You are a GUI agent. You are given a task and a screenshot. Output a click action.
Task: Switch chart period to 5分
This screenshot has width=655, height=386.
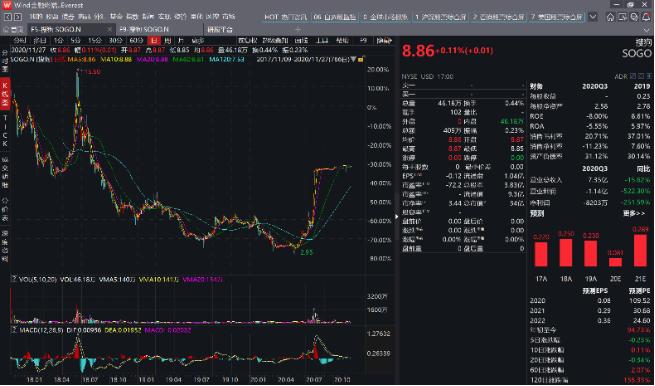point(75,41)
